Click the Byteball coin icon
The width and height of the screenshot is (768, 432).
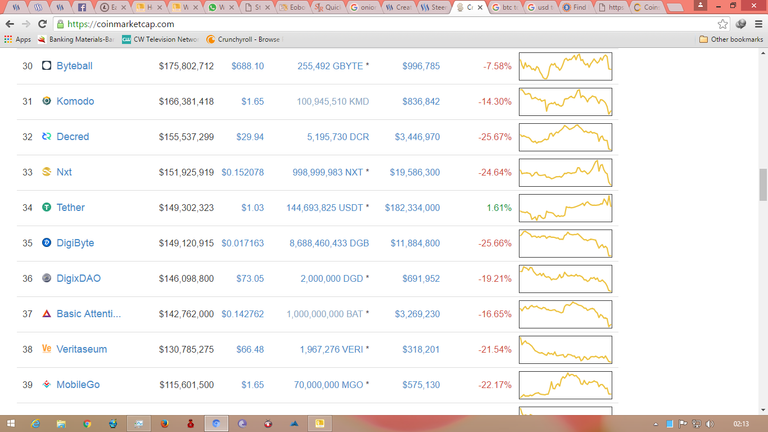[x=47, y=66]
